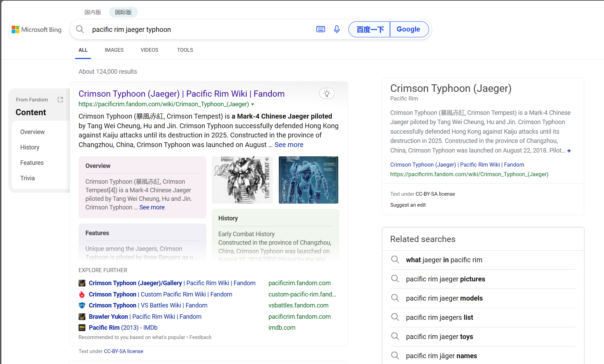The width and height of the screenshot is (604, 364).
Task: Expand Overview card with See more
Action: tap(152, 207)
